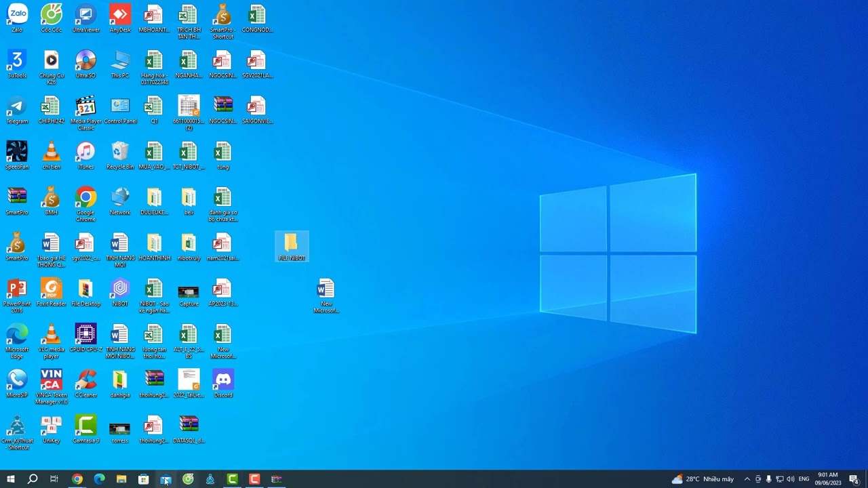Select the File Desktop folder icon
This screenshot has width=868, height=488.
(86, 292)
